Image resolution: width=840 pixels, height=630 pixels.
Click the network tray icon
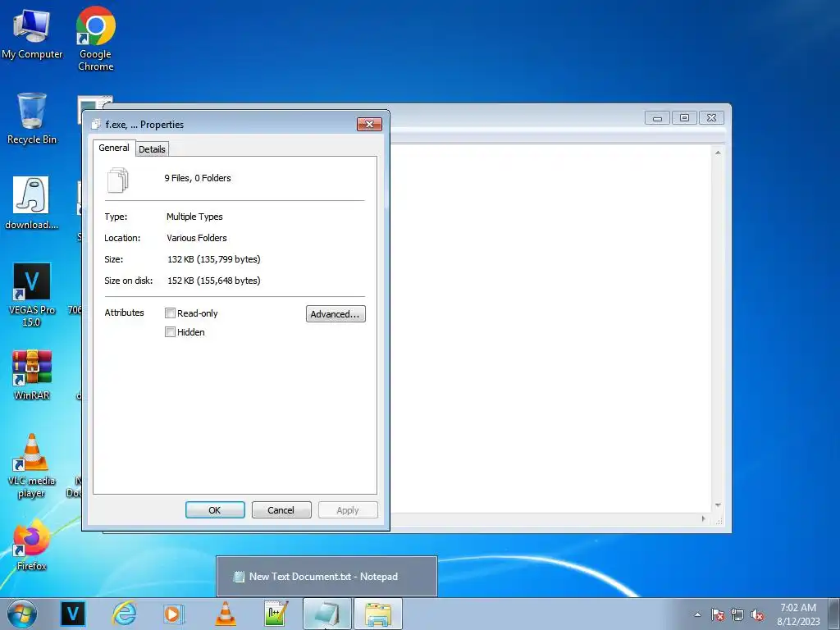[737, 614]
